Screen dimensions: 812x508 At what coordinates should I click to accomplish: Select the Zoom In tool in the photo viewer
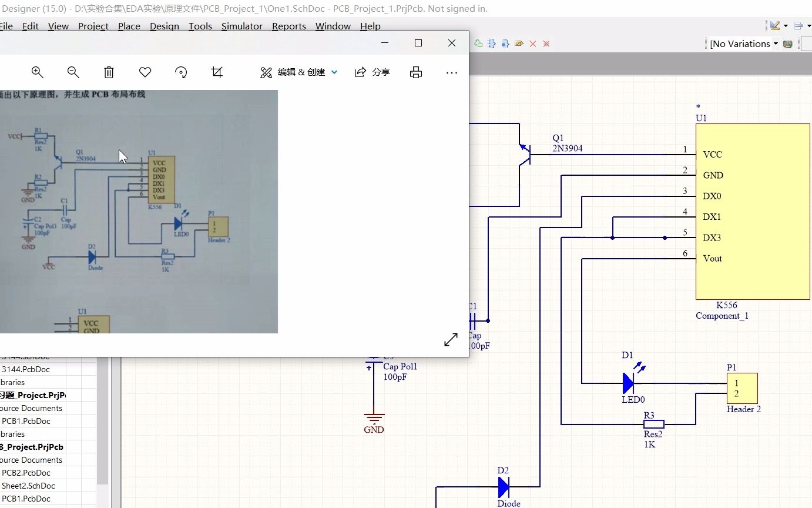pos(37,72)
